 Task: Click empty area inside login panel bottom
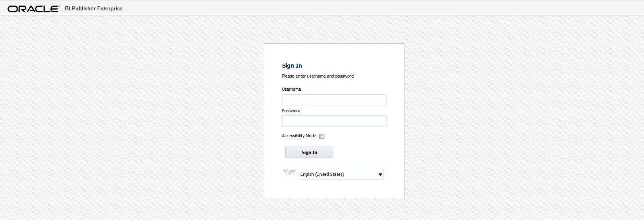(334, 189)
